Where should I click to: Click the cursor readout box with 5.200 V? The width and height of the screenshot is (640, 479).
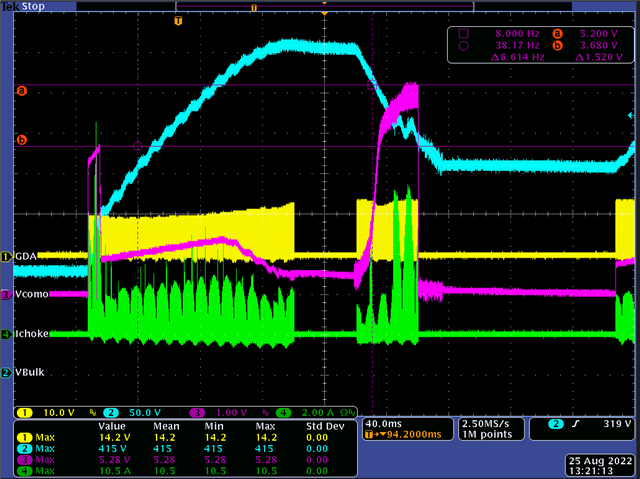pos(541,45)
